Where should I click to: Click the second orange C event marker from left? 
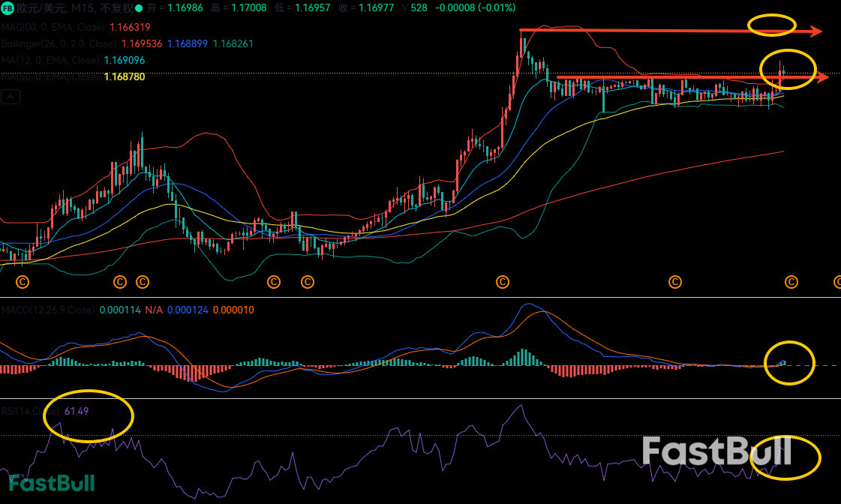click(x=120, y=282)
